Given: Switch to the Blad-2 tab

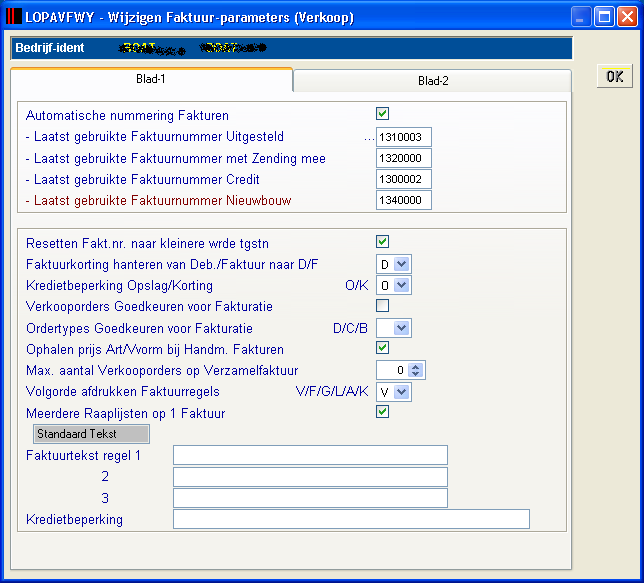Looking at the screenshot, I should (x=433, y=81).
